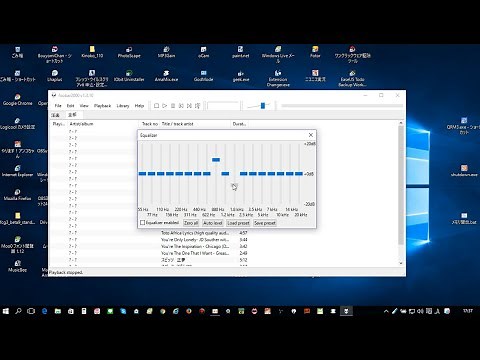Screen dimensions: 480x360
Task: Open the shutdown.exe desktop icon
Action: 464,171
